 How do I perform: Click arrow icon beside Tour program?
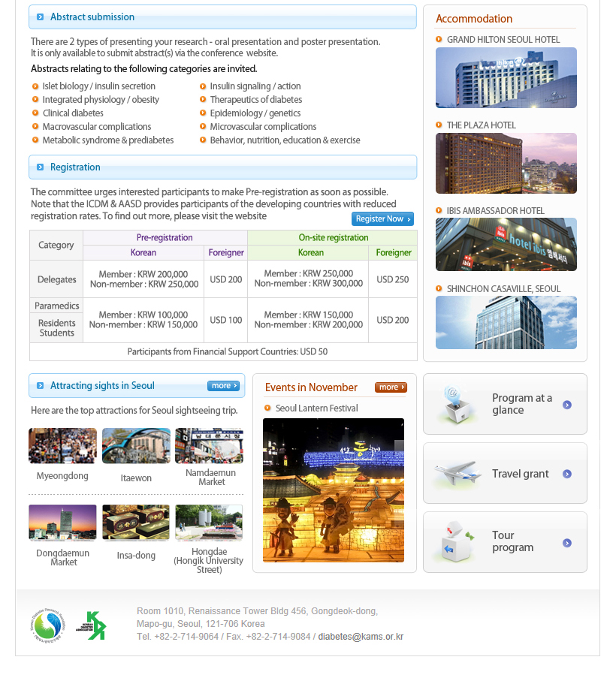(x=567, y=543)
